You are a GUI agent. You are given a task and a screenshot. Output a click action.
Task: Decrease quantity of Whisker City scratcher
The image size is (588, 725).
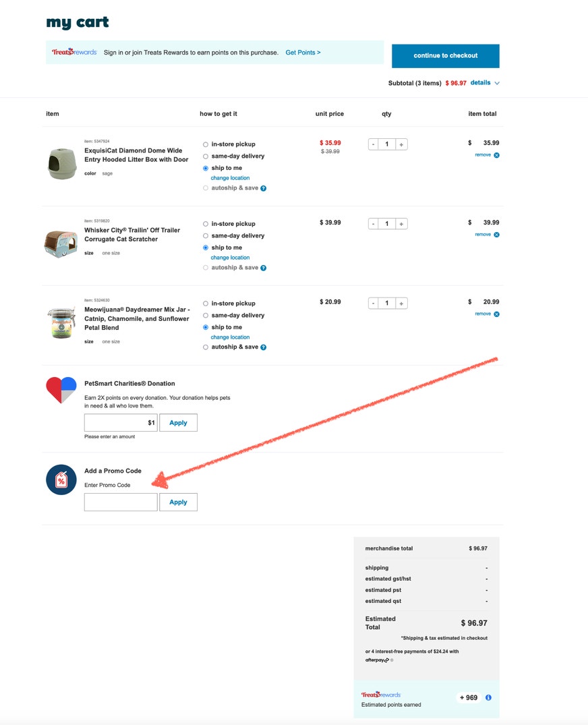tap(373, 225)
